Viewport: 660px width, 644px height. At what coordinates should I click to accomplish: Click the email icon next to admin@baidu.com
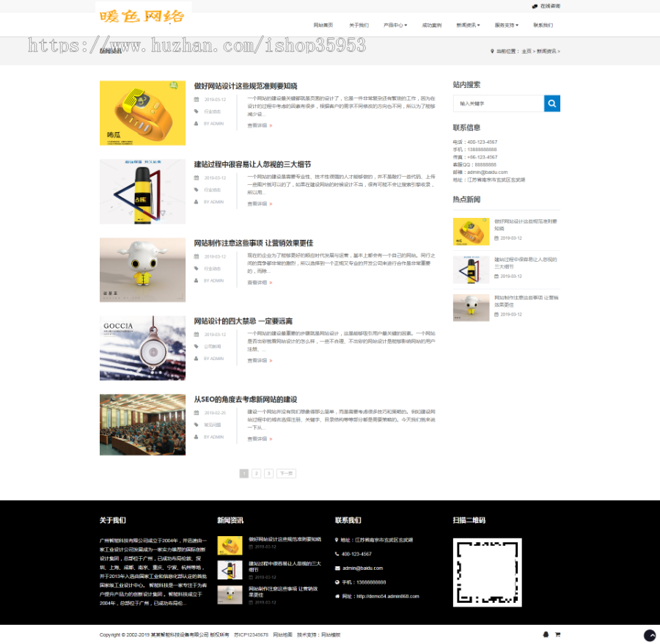click(x=337, y=568)
